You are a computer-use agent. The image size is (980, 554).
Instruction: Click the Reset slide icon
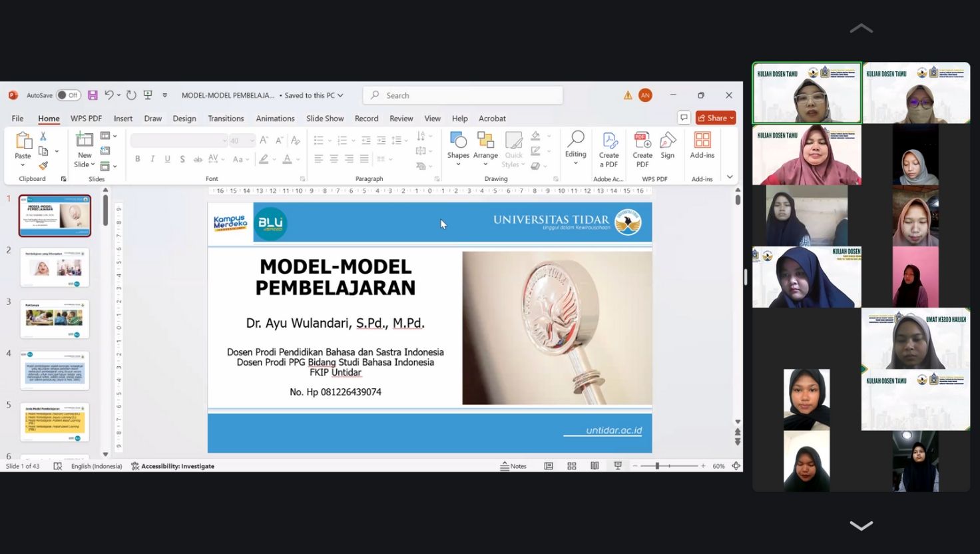tap(105, 151)
